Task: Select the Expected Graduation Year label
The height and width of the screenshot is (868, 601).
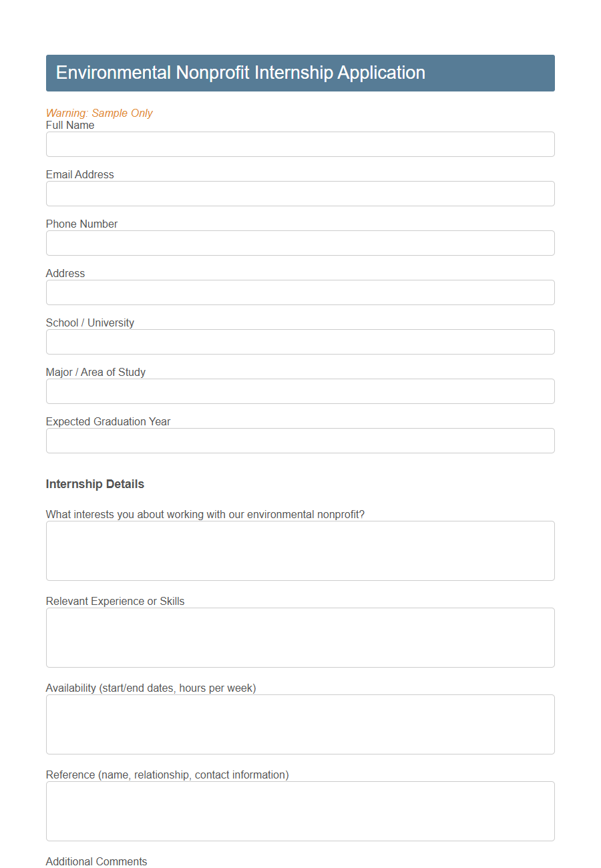Action: pyautogui.click(x=108, y=421)
